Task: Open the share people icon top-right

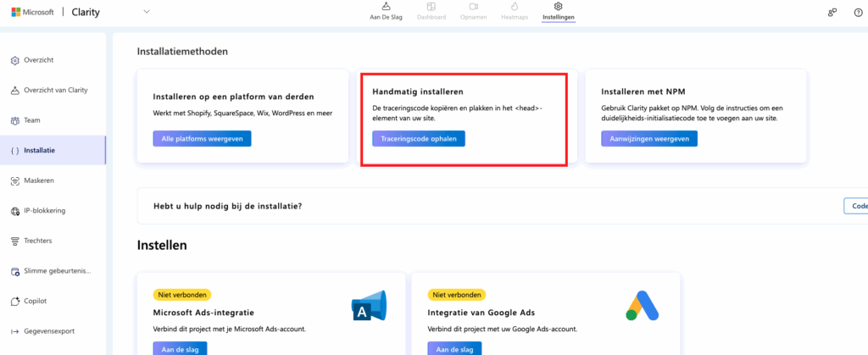Action: click(x=832, y=12)
